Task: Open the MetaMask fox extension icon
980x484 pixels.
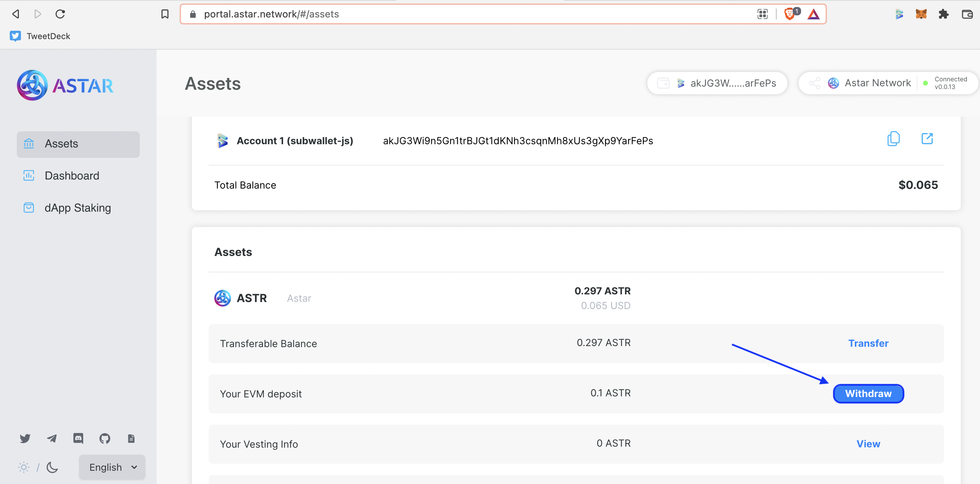Action: coord(921,14)
